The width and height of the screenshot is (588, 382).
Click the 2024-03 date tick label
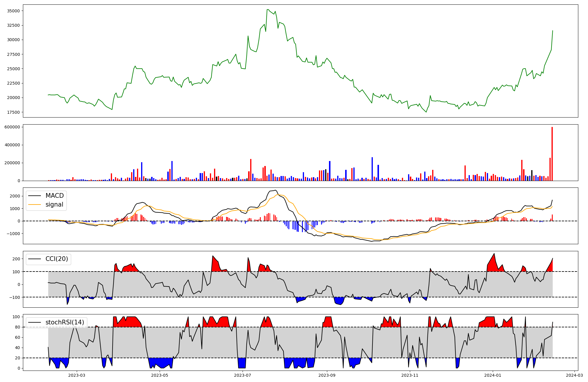coord(574,375)
